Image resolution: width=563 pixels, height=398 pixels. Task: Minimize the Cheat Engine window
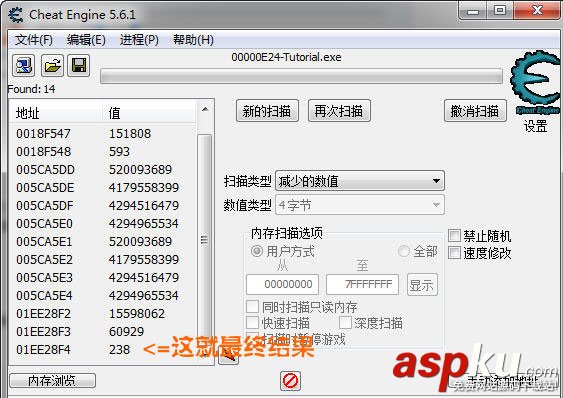pos(473,11)
